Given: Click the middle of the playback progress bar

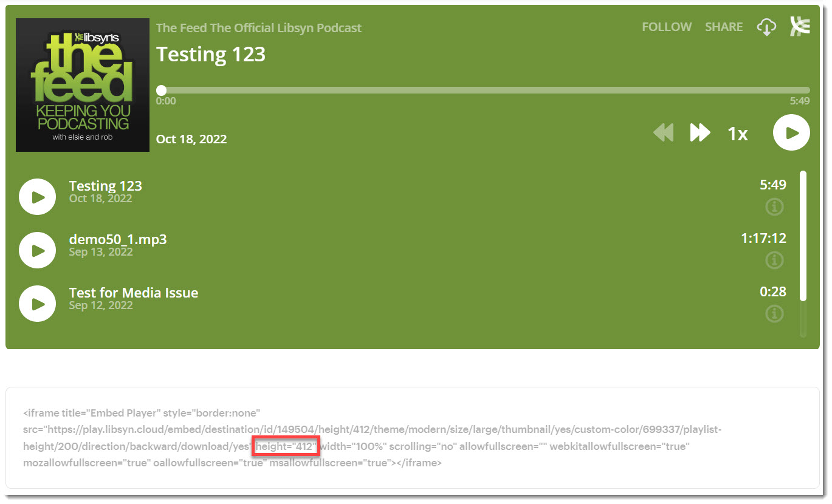Looking at the screenshot, I should coord(483,90).
